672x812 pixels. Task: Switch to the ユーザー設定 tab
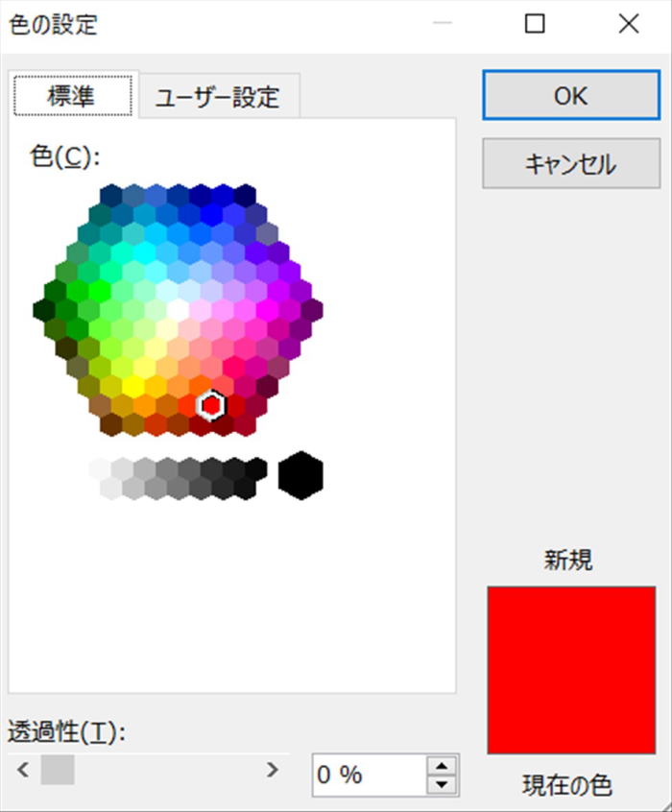(x=218, y=96)
